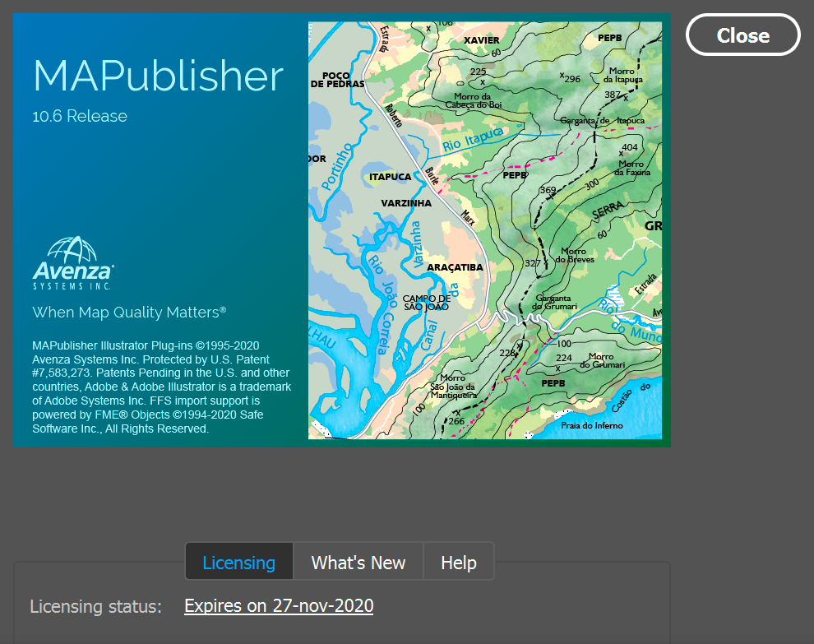Switch to the Licensing tab
Screen dimensions: 814x644
coord(238,562)
